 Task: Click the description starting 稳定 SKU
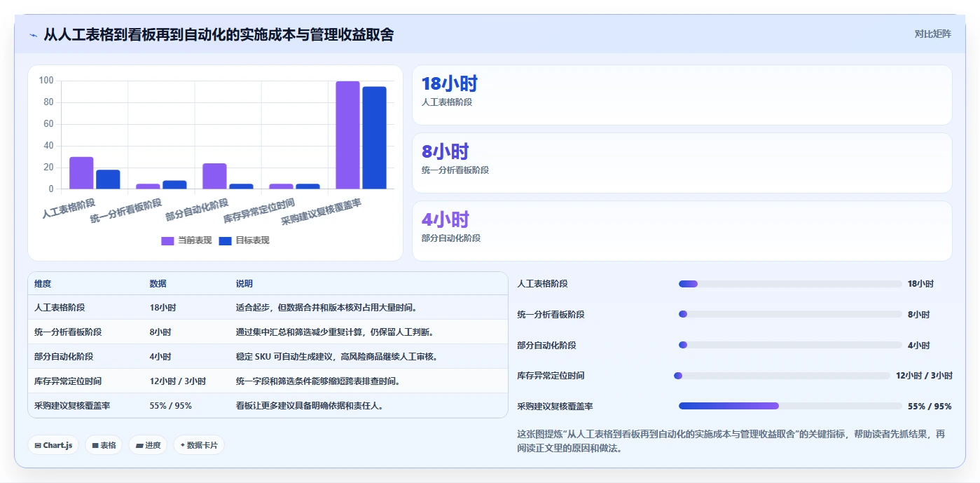pyautogui.click(x=337, y=357)
